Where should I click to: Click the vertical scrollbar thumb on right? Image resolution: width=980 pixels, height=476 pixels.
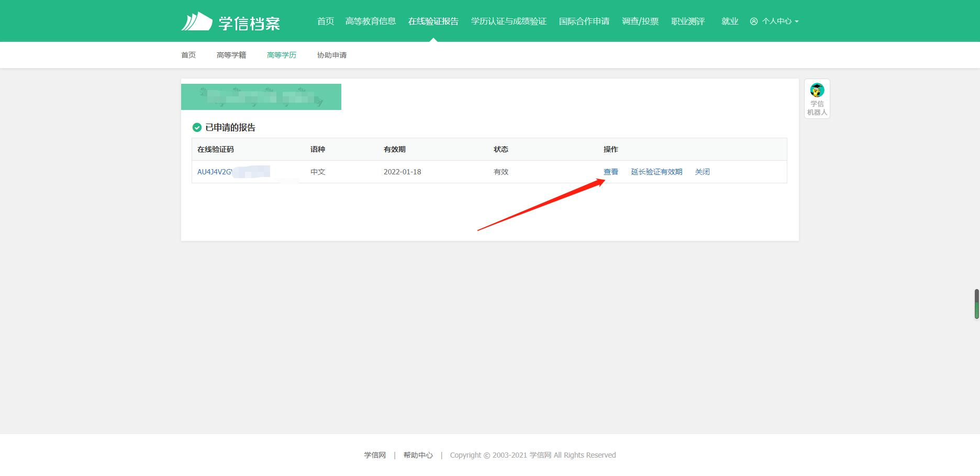[976, 304]
